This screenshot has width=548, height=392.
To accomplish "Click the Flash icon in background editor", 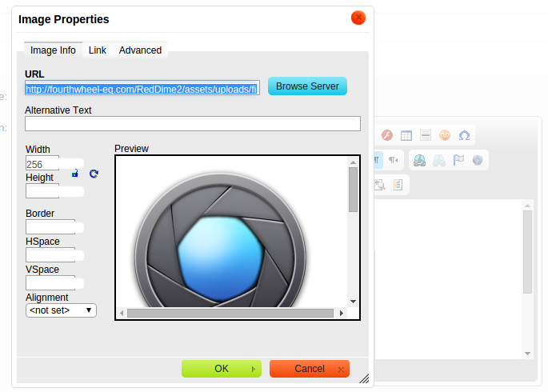I will (387, 135).
